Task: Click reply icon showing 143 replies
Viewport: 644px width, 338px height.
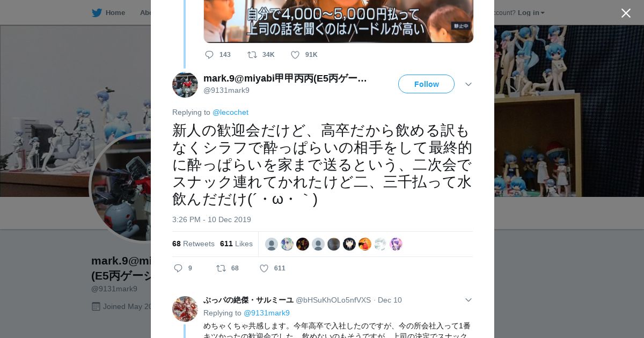Action: pos(209,55)
